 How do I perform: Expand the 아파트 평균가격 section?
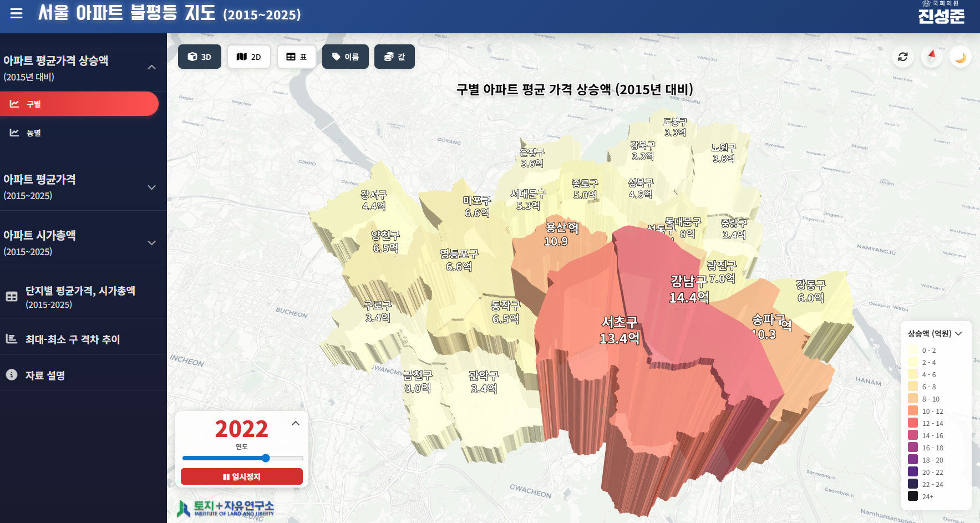tap(151, 187)
